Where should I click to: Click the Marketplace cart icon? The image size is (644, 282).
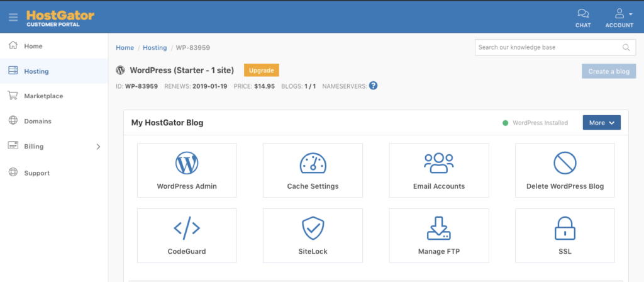pyautogui.click(x=13, y=96)
